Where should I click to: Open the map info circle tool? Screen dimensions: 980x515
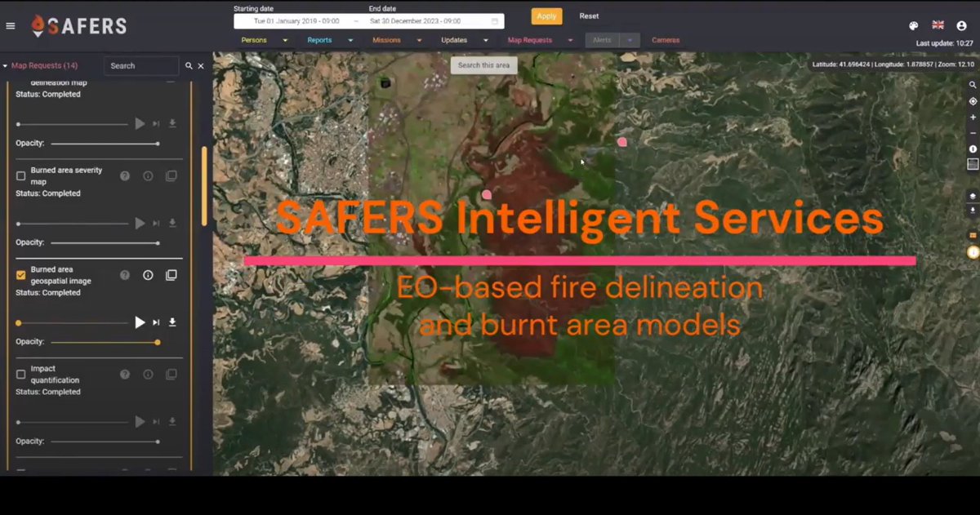pyautogui.click(x=973, y=149)
